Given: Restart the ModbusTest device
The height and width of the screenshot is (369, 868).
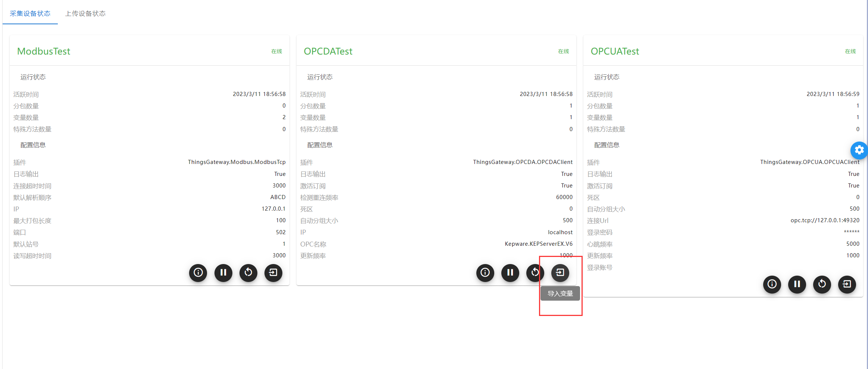Looking at the screenshot, I should tap(248, 273).
